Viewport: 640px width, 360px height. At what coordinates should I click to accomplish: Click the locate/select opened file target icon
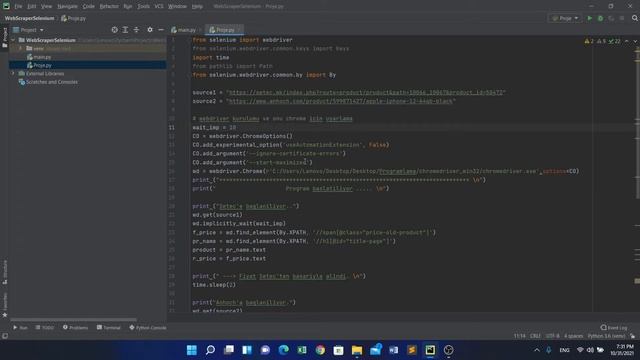(x=114, y=30)
